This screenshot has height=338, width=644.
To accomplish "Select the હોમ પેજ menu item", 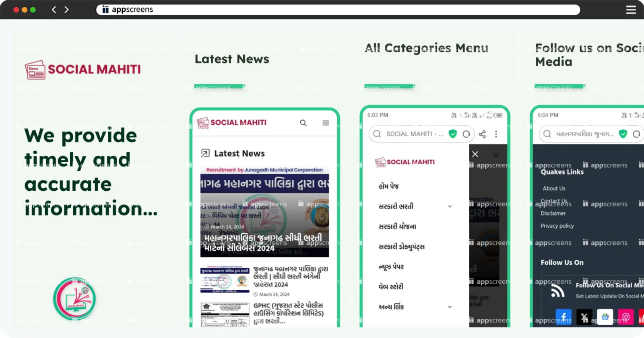I will tap(388, 186).
